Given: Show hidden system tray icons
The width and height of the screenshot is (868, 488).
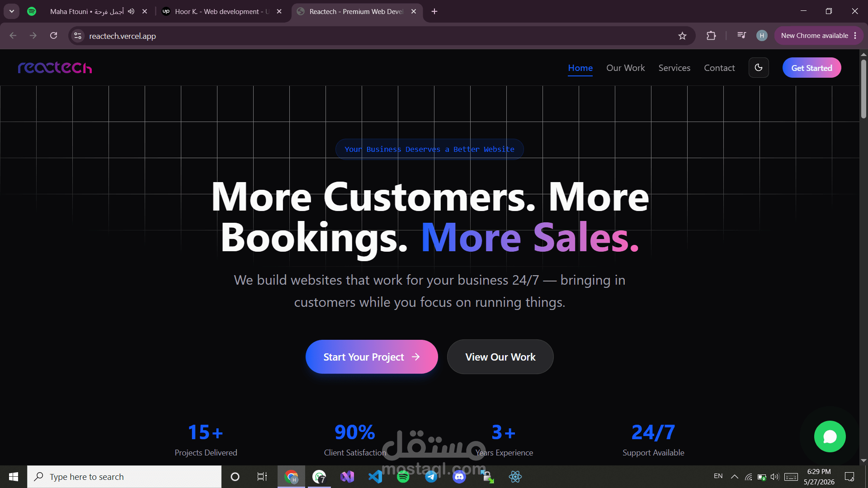Looking at the screenshot, I should tap(735, 477).
